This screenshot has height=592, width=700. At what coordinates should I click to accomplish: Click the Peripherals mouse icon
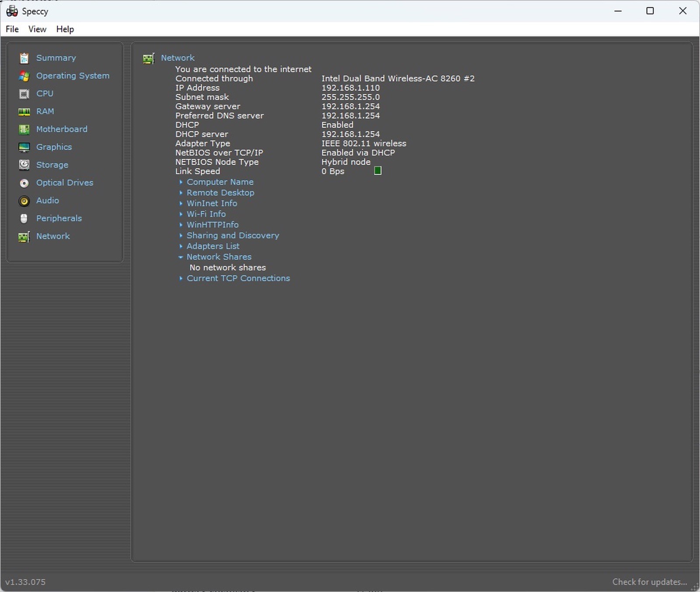click(x=24, y=218)
